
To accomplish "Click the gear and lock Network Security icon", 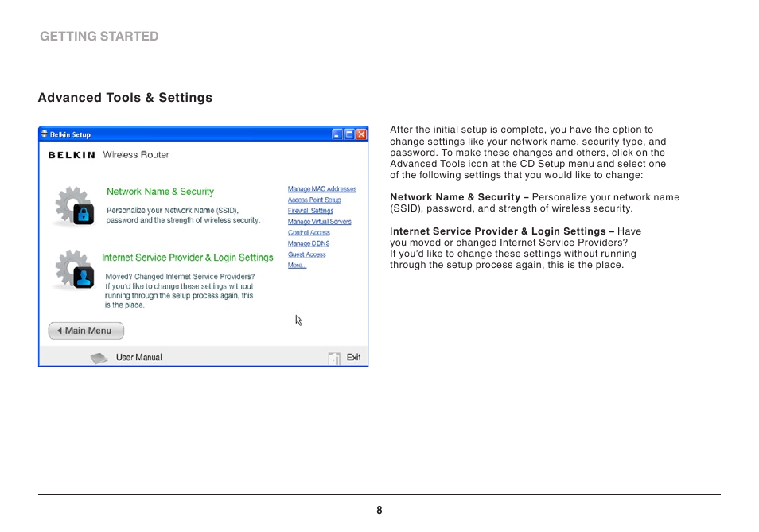I will (75, 206).
